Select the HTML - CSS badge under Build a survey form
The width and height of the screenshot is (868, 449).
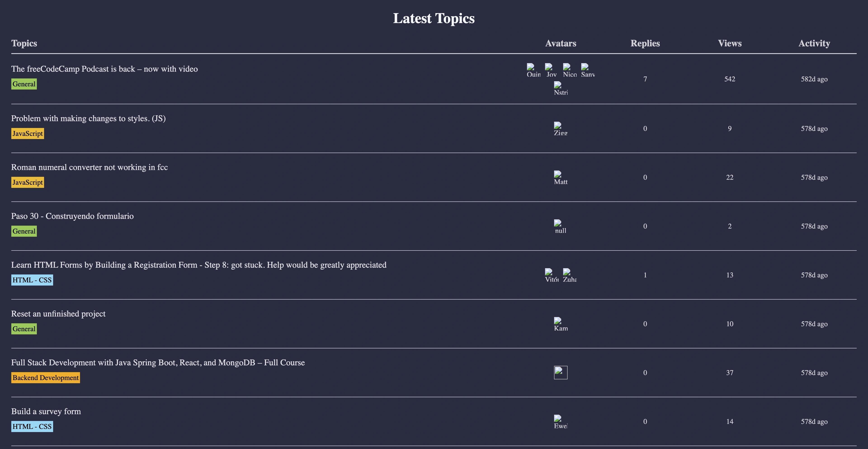tap(32, 426)
